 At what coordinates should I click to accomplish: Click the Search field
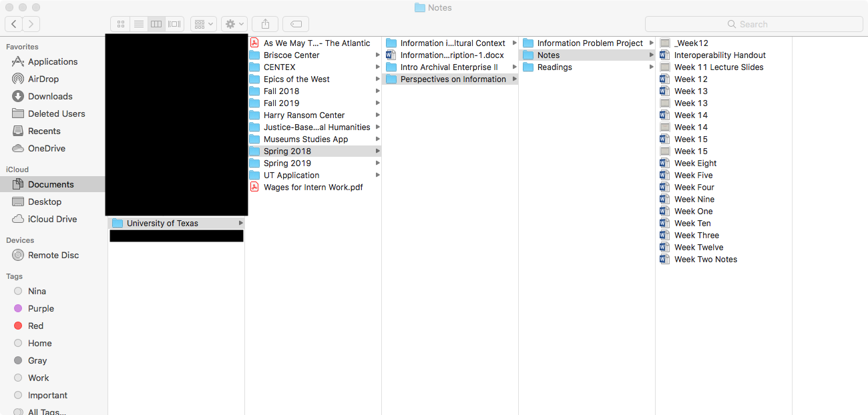[x=754, y=24]
